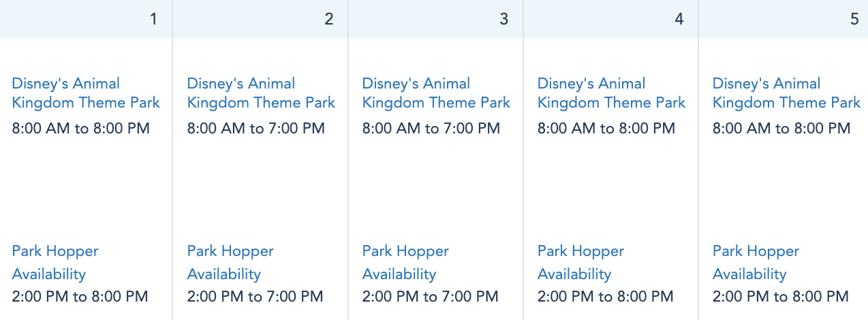Click day 5 park hours 8:00 AM to 8:00 PM
This screenshot has height=320, width=868.
point(781,129)
